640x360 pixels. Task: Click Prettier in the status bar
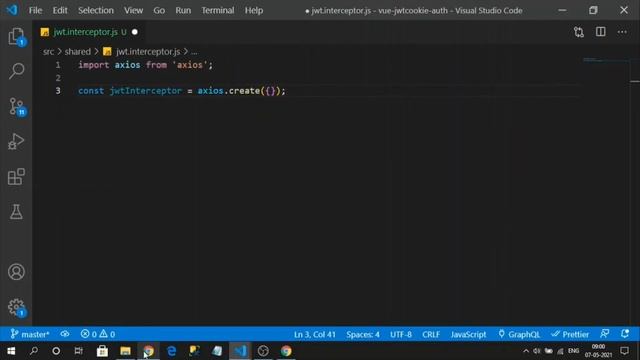[570, 334]
